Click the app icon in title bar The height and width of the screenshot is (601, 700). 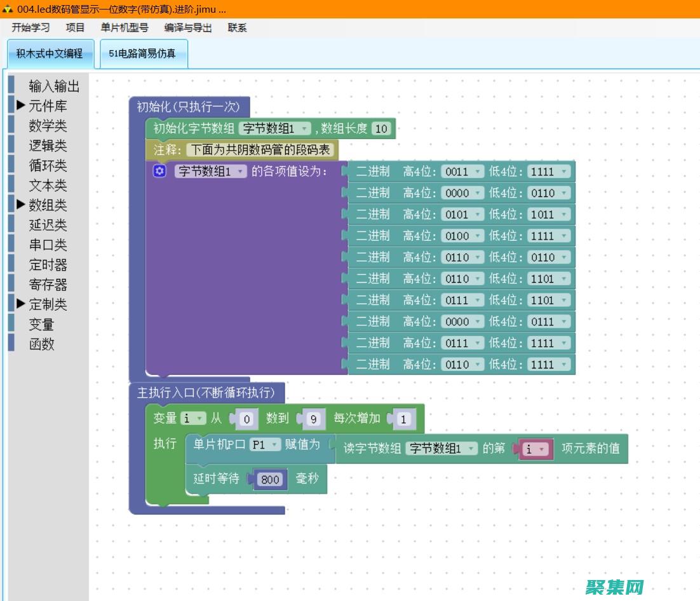[8, 9]
